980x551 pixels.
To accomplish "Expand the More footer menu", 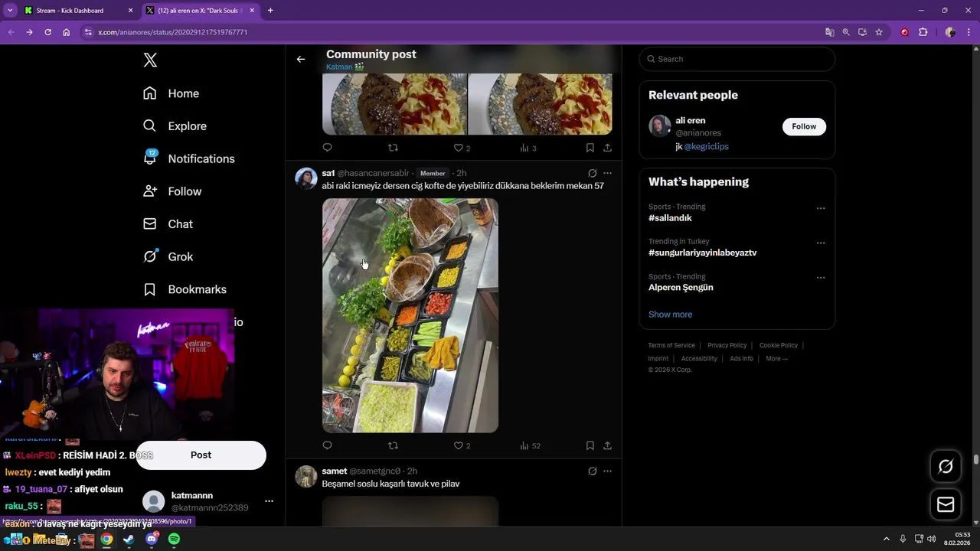I will [776, 358].
